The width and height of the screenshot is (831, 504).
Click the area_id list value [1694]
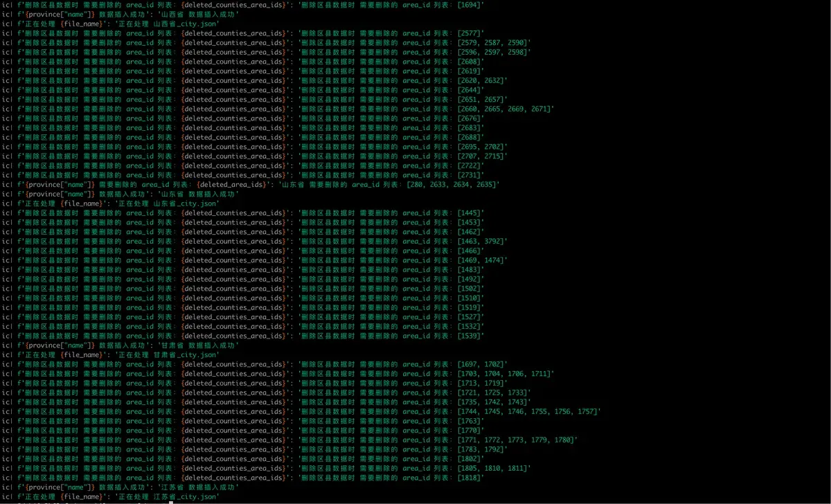pyautogui.click(x=469, y=5)
